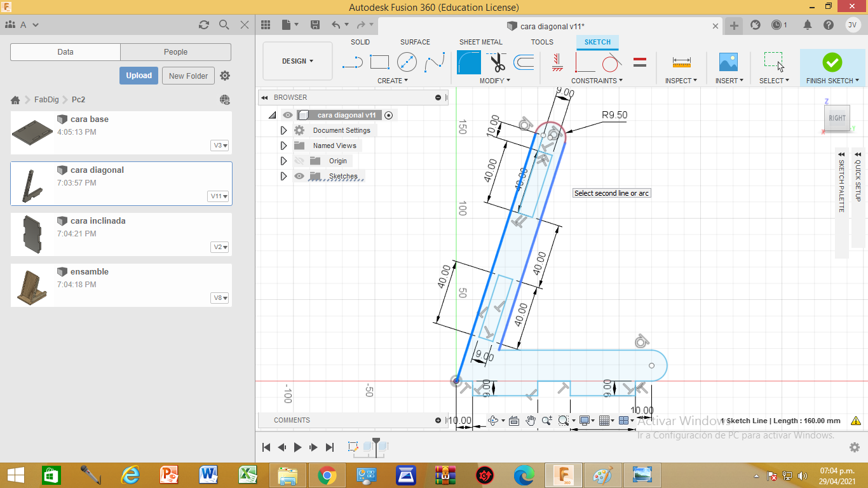
Task: Switch to the SHEET METAL tab
Action: tap(481, 42)
